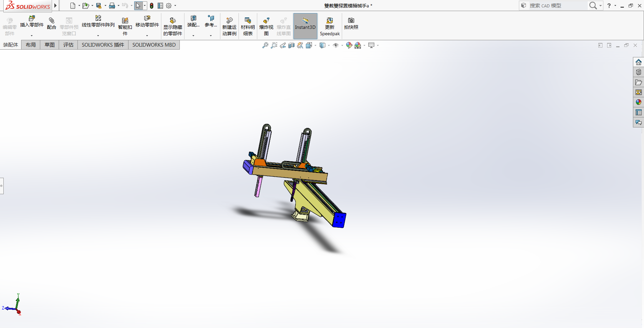Click Take Snapshot (拍快照) camera
Screen dimensions: 644x328
click(x=351, y=23)
